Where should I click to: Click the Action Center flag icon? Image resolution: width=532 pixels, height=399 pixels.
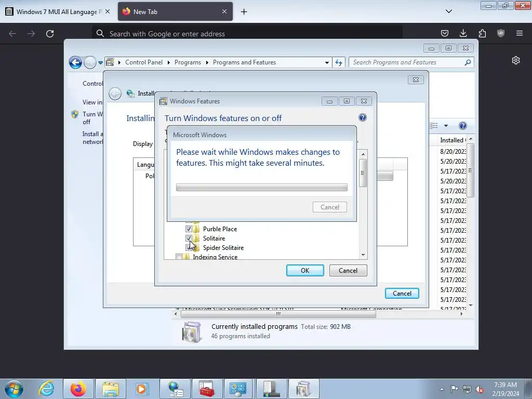[x=454, y=389]
